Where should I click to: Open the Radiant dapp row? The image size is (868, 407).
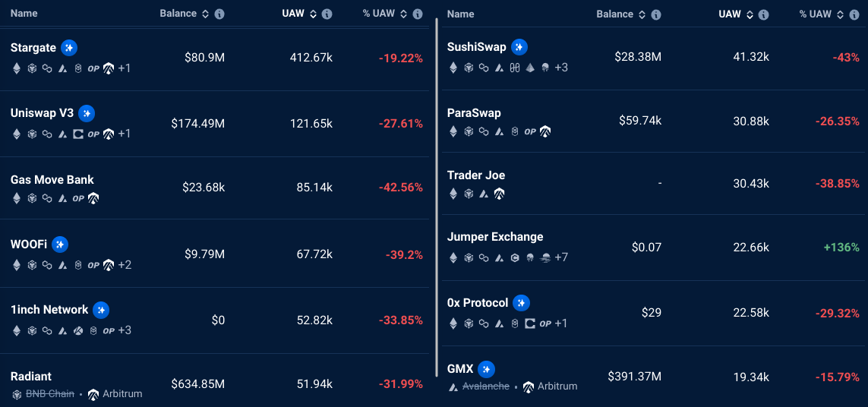click(31, 377)
